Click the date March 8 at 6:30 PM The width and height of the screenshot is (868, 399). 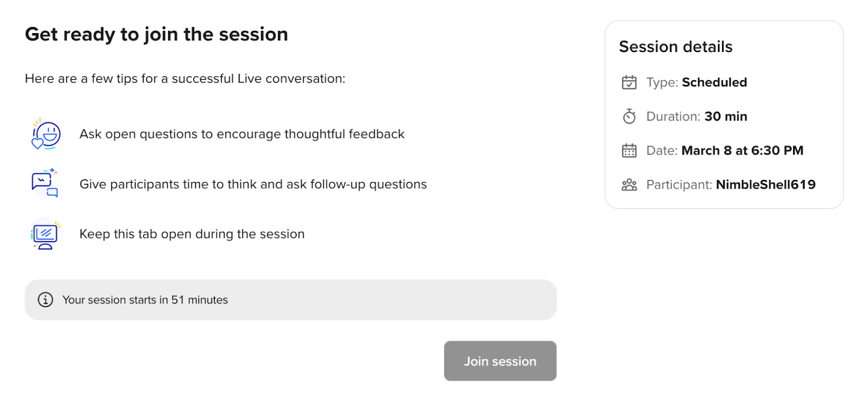(x=742, y=151)
